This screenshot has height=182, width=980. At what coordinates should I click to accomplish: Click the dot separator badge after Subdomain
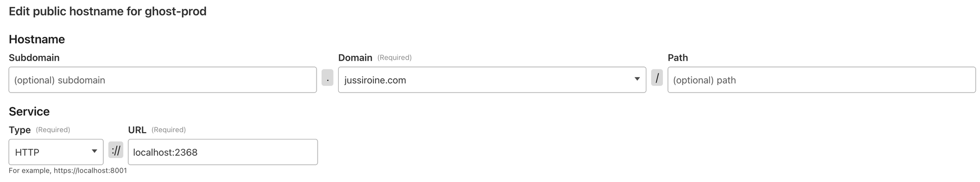[327, 78]
